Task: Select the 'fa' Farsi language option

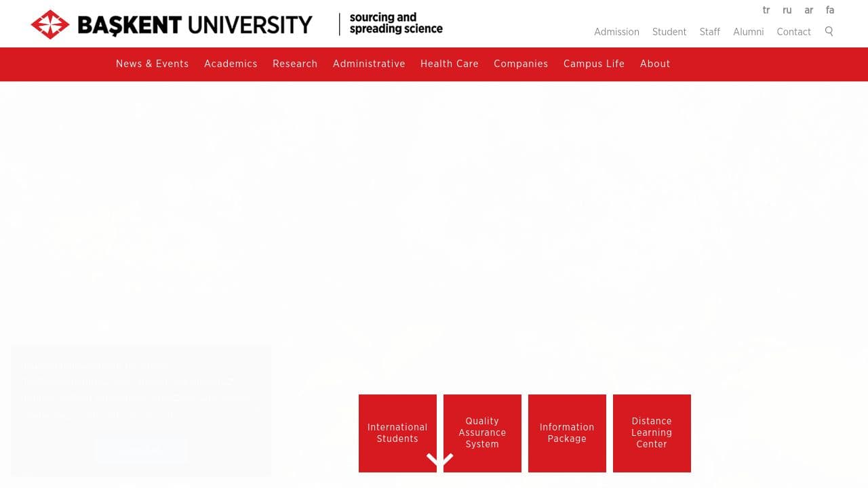Action: coord(830,10)
